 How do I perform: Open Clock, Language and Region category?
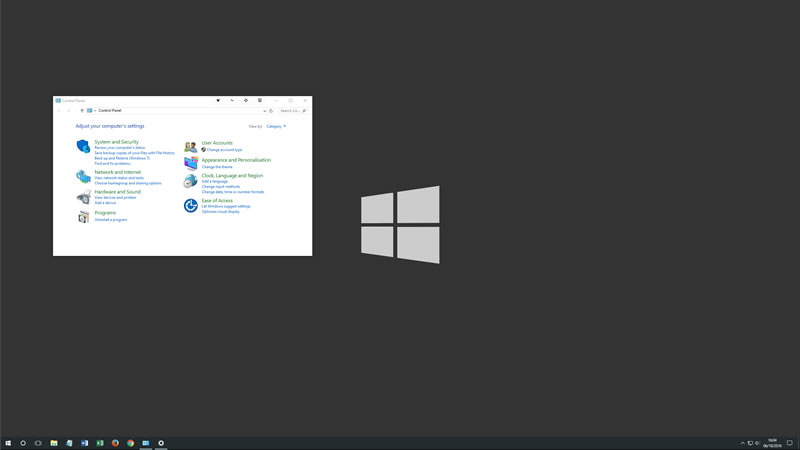(x=232, y=176)
